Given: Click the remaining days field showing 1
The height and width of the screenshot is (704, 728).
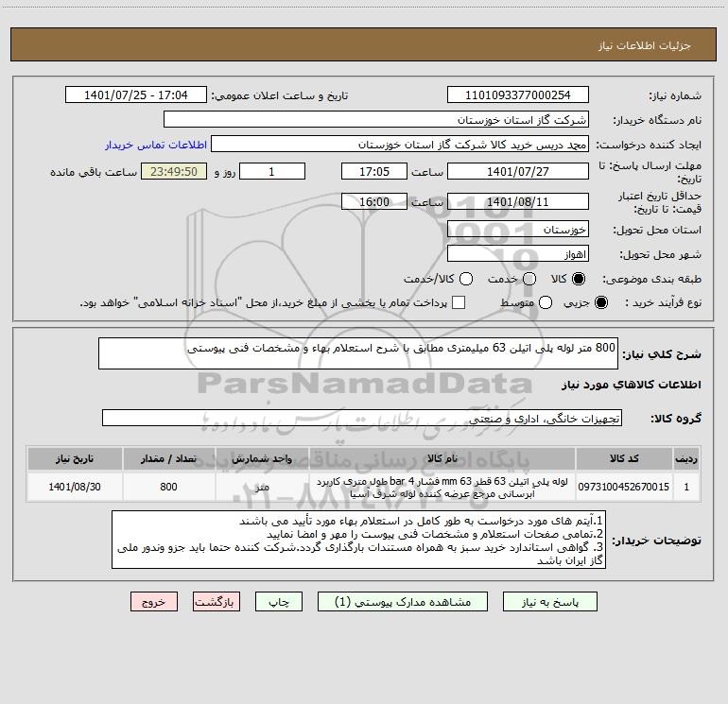Looking at the screenshot, I should coord(272,171).
